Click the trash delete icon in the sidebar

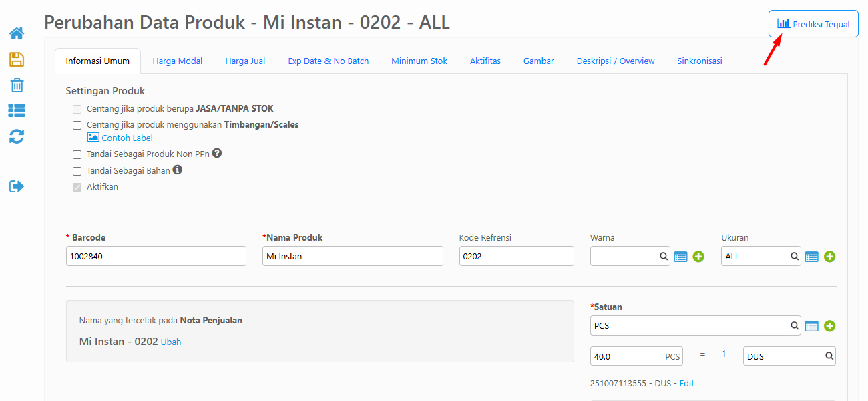[17, 85]
